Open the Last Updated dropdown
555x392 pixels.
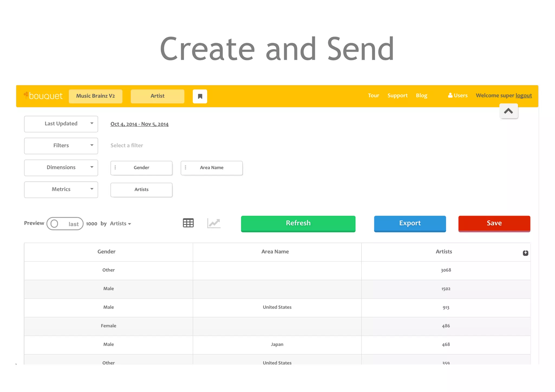pos(61,124)
